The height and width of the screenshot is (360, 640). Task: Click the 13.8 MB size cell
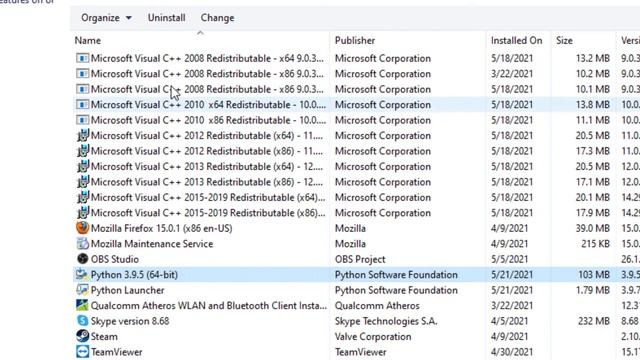point(593,105)
